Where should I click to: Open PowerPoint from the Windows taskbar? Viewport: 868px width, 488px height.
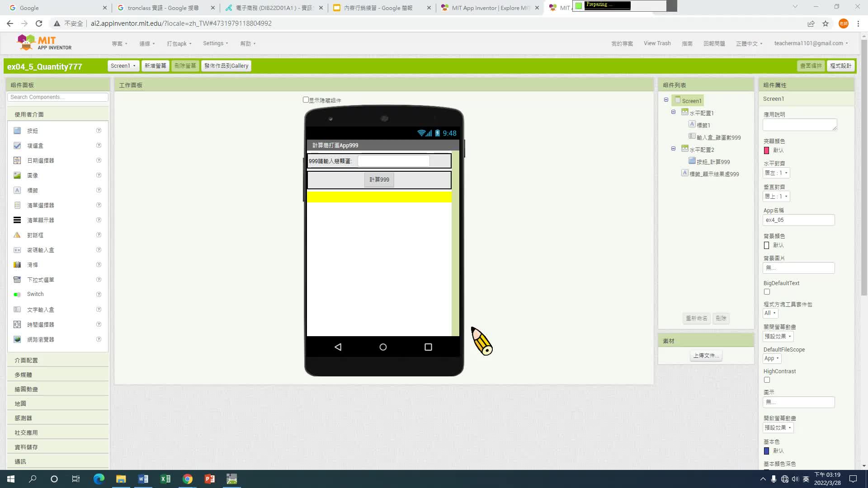tap(209, 479)
